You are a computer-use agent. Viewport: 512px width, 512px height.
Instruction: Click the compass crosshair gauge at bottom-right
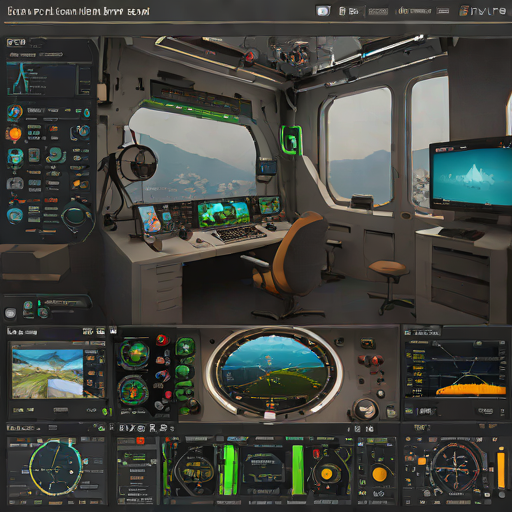(x=456, y=468)
